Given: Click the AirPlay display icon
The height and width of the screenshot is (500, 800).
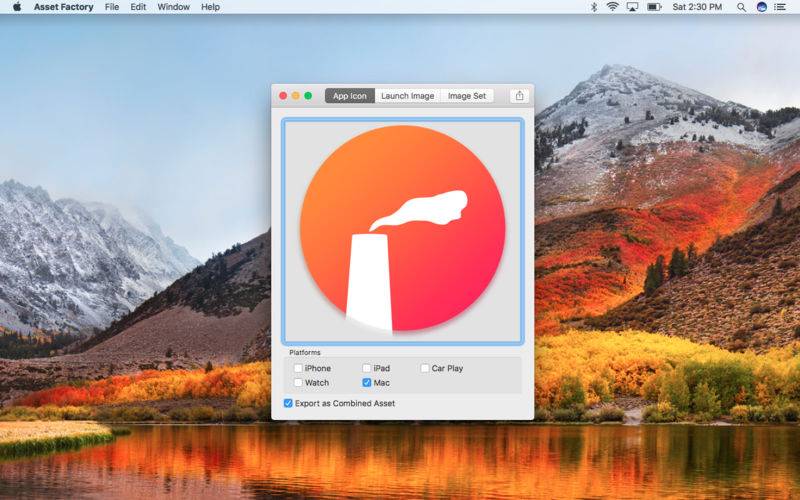Looking at the screenshot, I should (632, 7).
